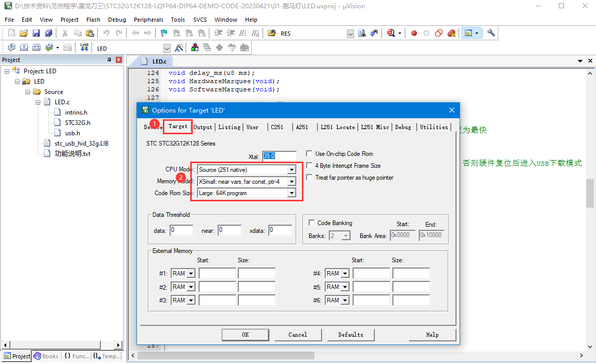Viewport: 596px width, 364px height.
Task: Switch to the L251 Locate tab
Action: click(x=338, y=127)
